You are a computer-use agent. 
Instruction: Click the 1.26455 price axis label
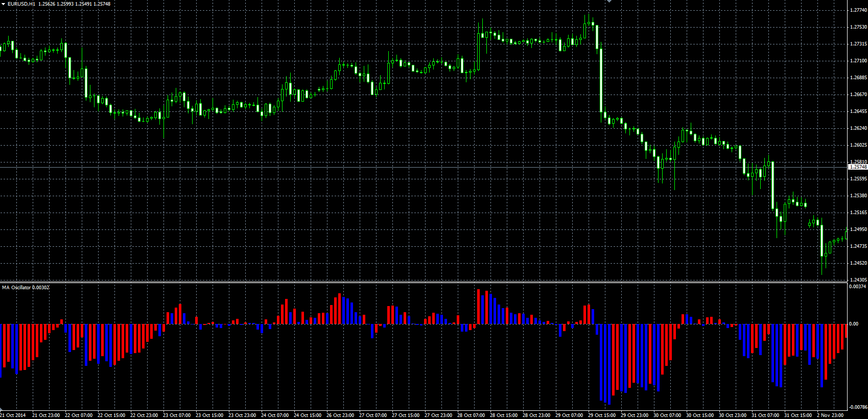[858, 111]
